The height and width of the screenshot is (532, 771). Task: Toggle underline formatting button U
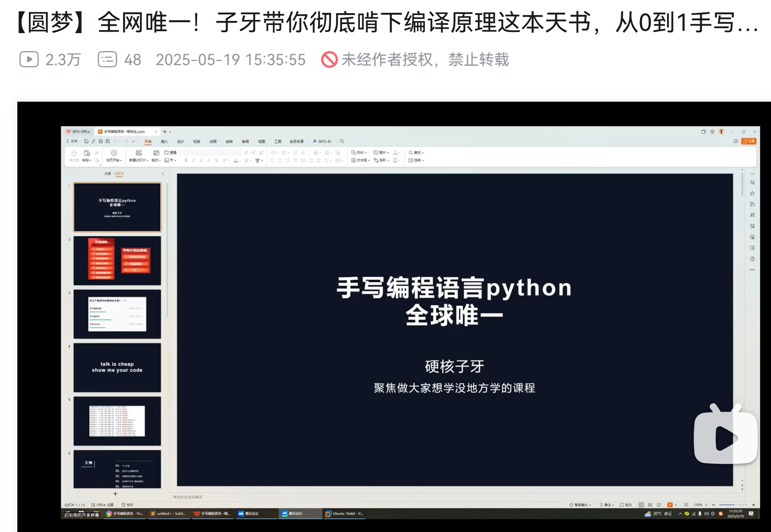click(x=202, y=160)
